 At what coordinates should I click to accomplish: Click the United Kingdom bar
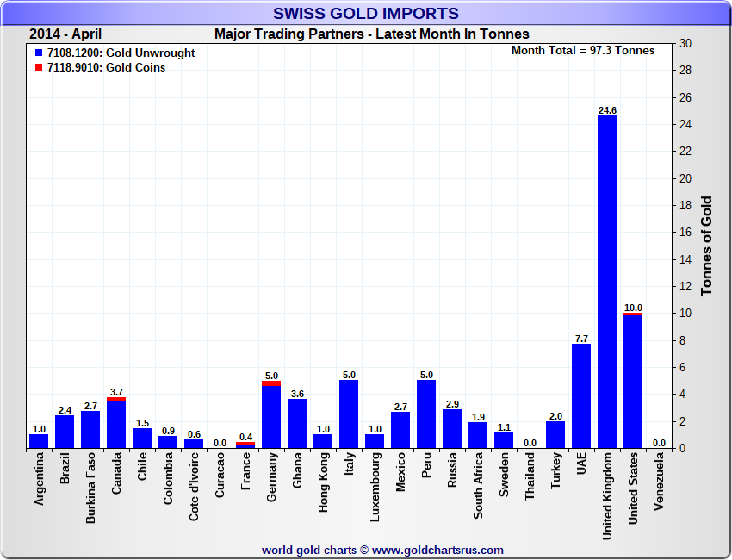607,282
